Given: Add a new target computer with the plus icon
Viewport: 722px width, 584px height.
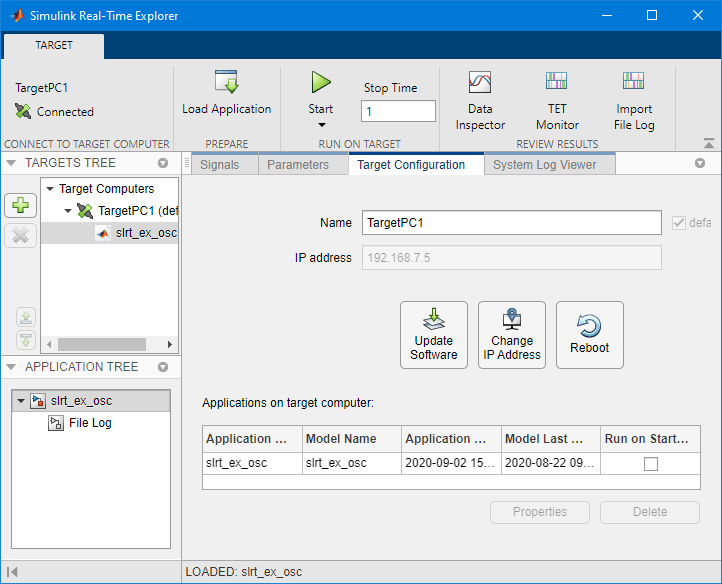Looking at the screenshot, I should coord(20,205).
